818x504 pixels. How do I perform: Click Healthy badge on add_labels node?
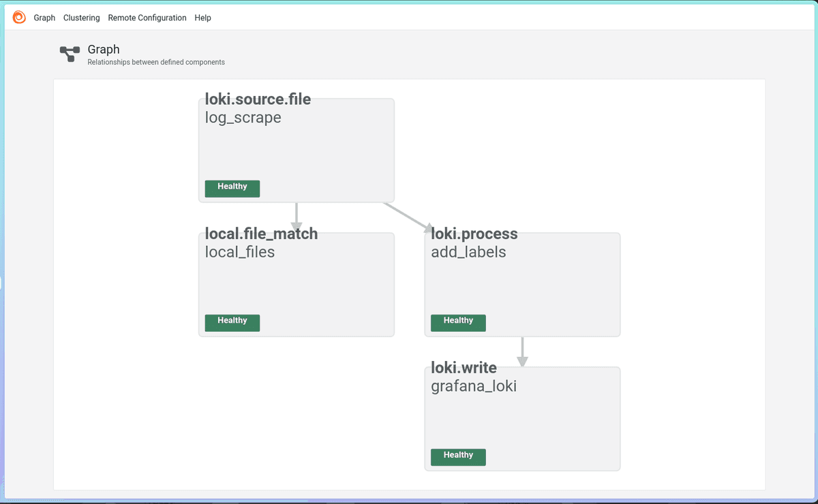(x=458, y=323)
